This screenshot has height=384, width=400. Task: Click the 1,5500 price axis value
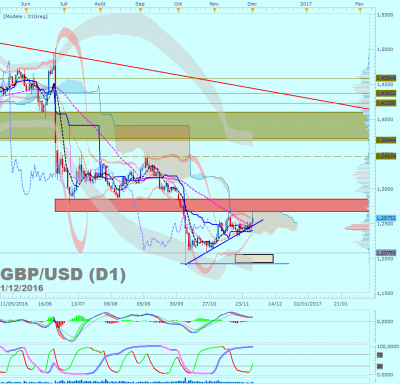click(385, 15)
